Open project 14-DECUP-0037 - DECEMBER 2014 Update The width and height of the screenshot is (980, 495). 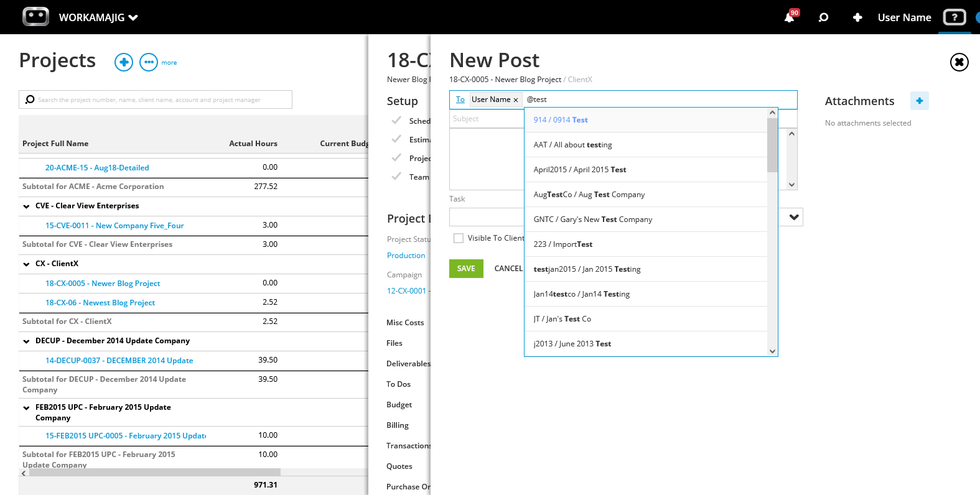coord(119,361)
